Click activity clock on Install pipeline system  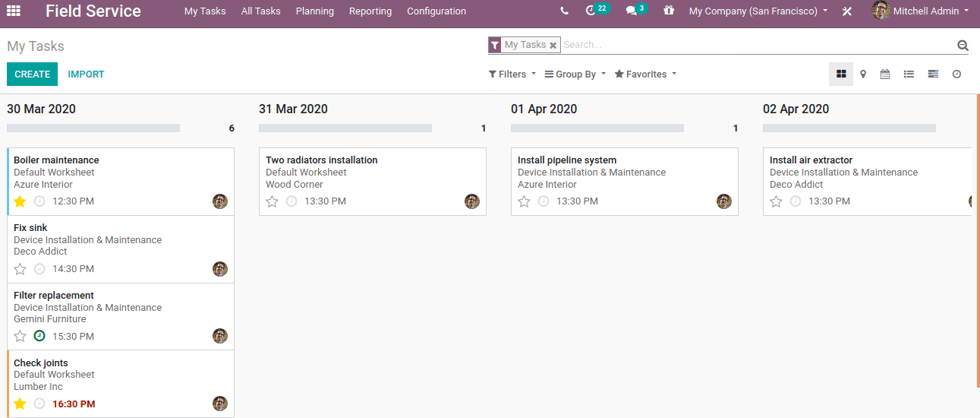544,201
